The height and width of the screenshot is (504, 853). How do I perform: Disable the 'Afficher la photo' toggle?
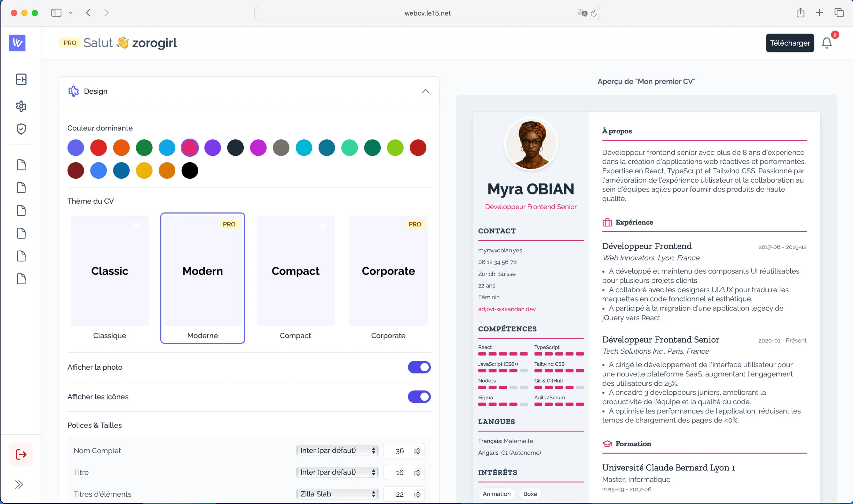coord(419,367)
